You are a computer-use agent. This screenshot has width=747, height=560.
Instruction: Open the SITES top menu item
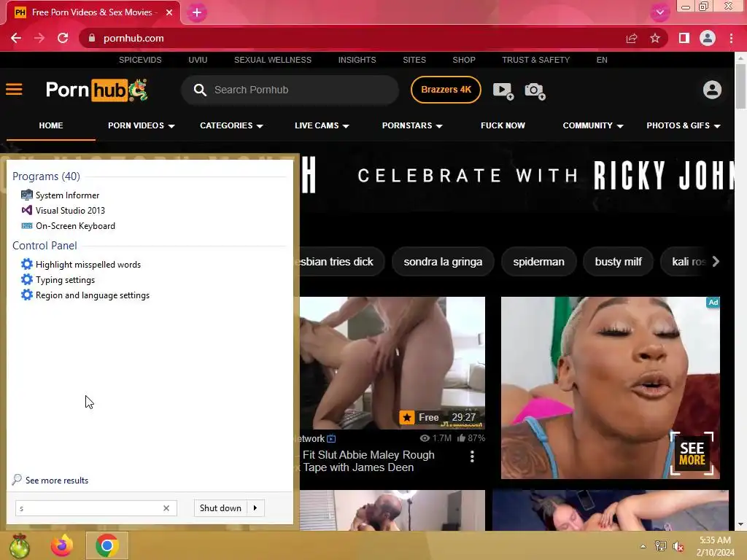click(414, 60)
